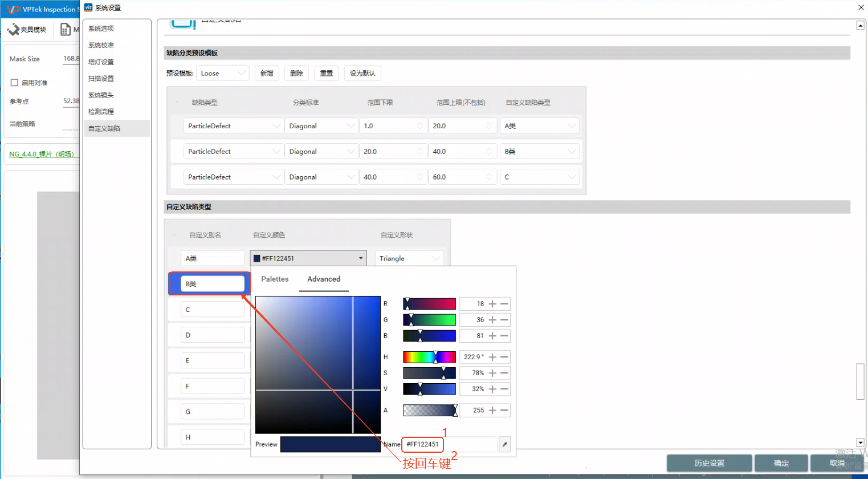The width and height of the screenshot is (868, 479).
Task: Click the saturation-value color picker square
Action: [318, 365]
